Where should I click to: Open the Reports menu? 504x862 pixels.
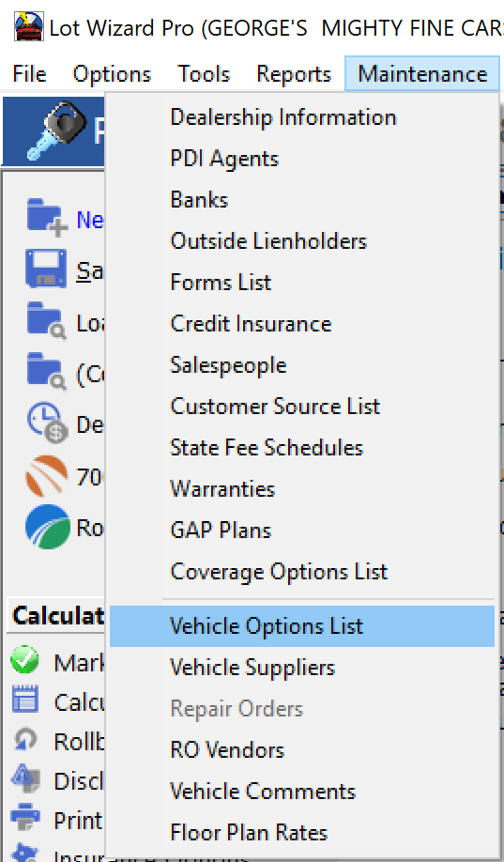294,73
